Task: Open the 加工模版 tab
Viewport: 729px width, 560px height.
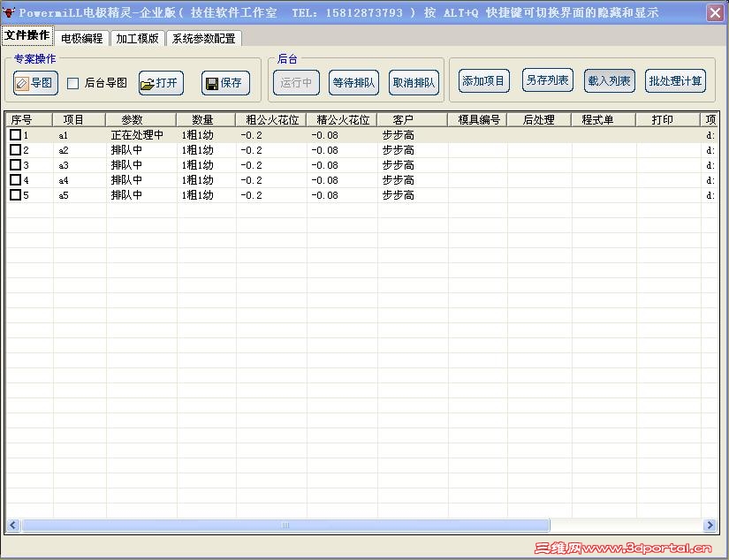Action: point(137,38)
